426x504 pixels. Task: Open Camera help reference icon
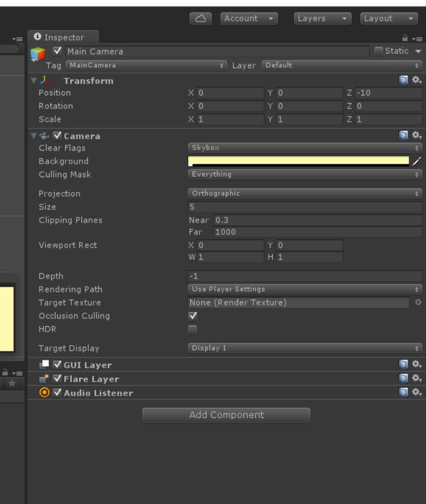click(x=404, y=135)
